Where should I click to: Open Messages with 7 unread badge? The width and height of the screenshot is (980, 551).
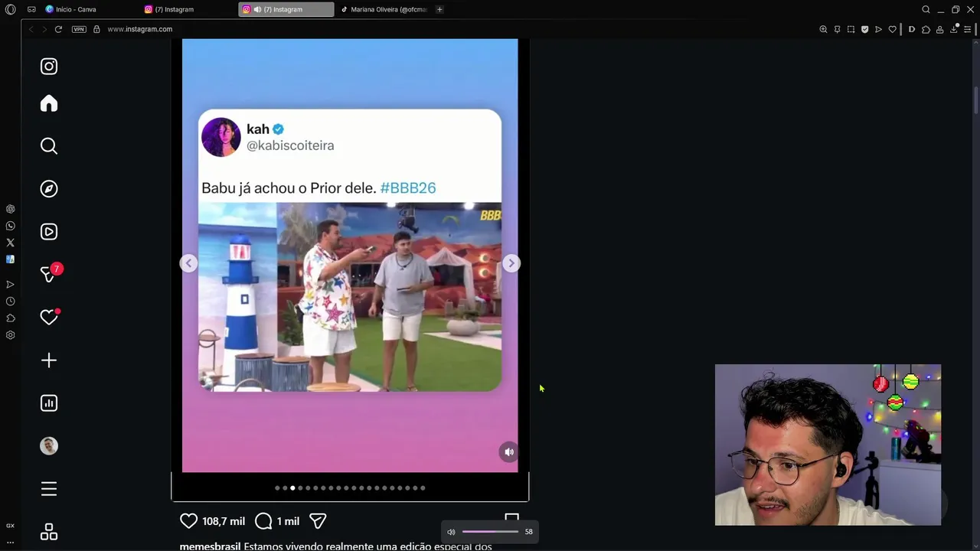[x=51, y=273]
